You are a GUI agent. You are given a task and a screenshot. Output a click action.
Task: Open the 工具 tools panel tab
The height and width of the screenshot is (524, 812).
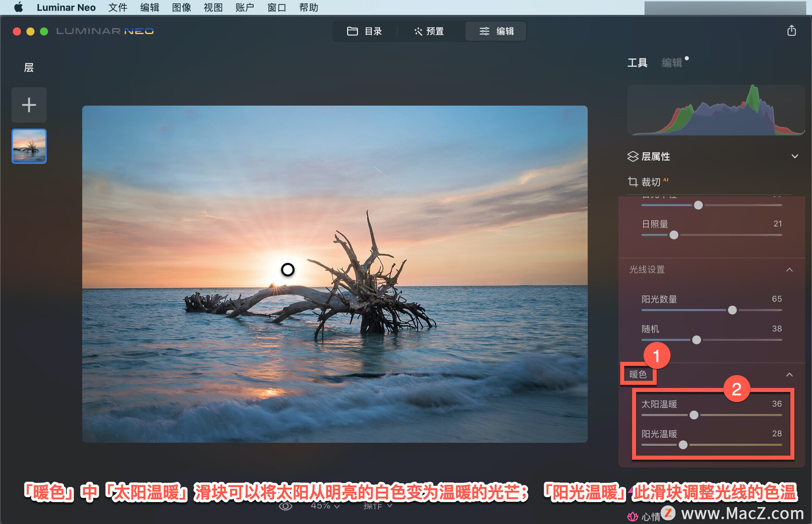(637, 63)
